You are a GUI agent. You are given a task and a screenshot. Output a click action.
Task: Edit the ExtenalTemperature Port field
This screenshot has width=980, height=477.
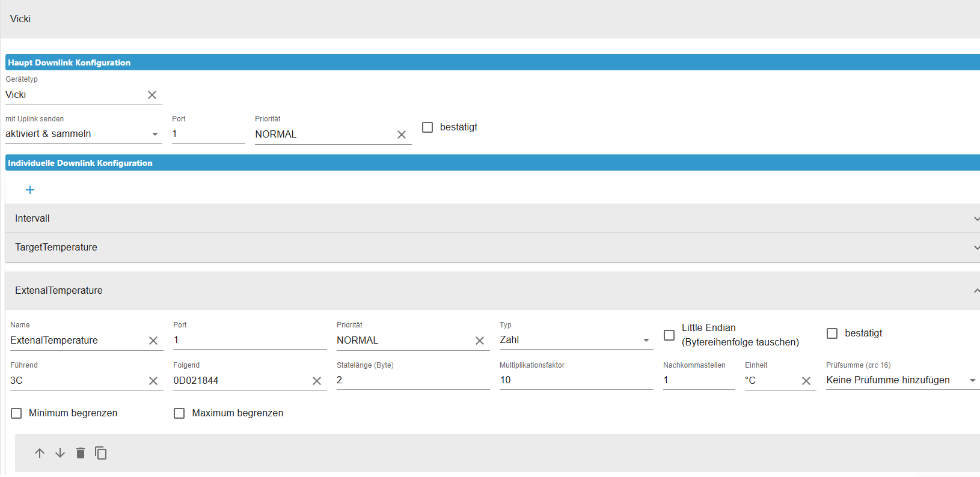(250, 340)
